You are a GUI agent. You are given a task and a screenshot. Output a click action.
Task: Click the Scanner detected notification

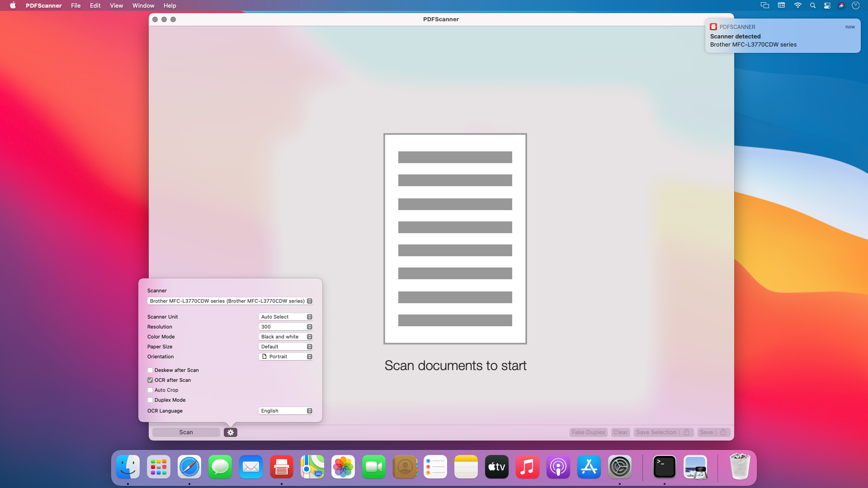(783, 36)
